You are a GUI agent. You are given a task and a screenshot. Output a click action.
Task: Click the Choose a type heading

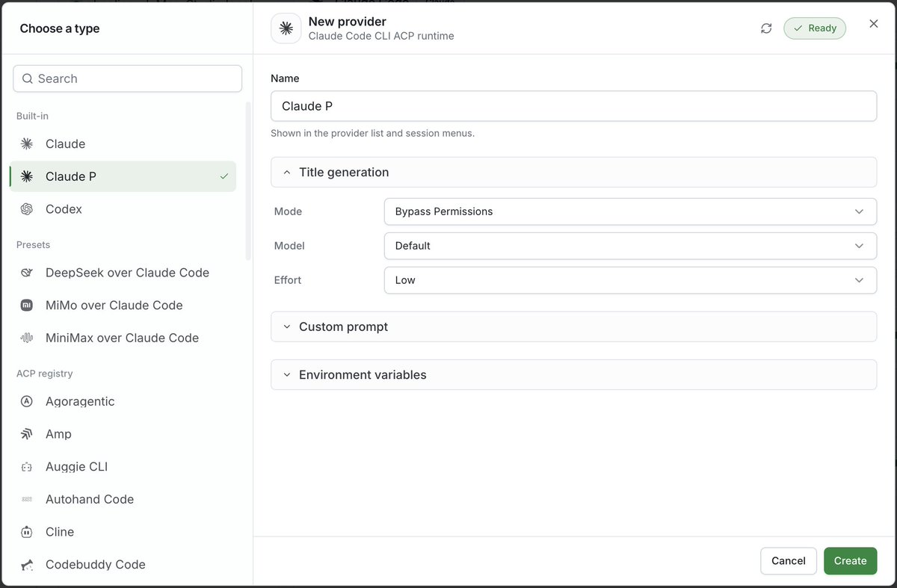click(60, 28)
